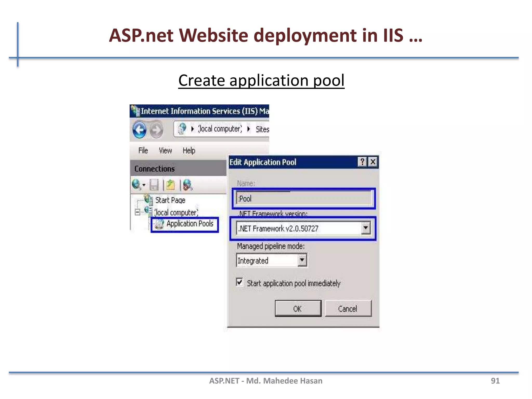Collapse the local computer tree node
Screen dimensions: 532x399
(137, 212)
